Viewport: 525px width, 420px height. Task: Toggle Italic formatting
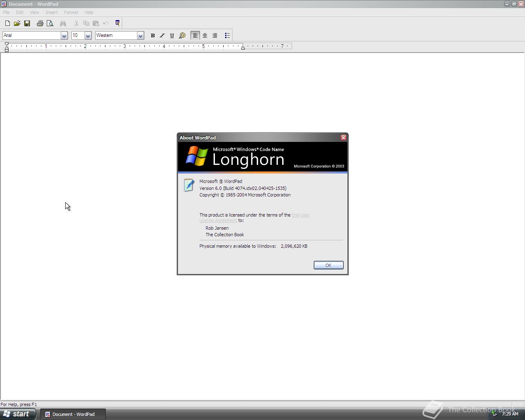(x=162, y=36)
